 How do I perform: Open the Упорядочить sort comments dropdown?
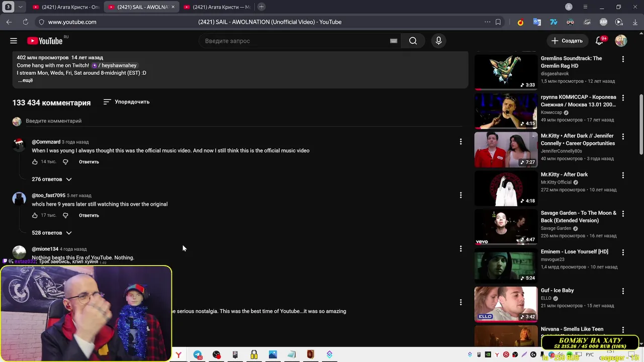point(126,102)
